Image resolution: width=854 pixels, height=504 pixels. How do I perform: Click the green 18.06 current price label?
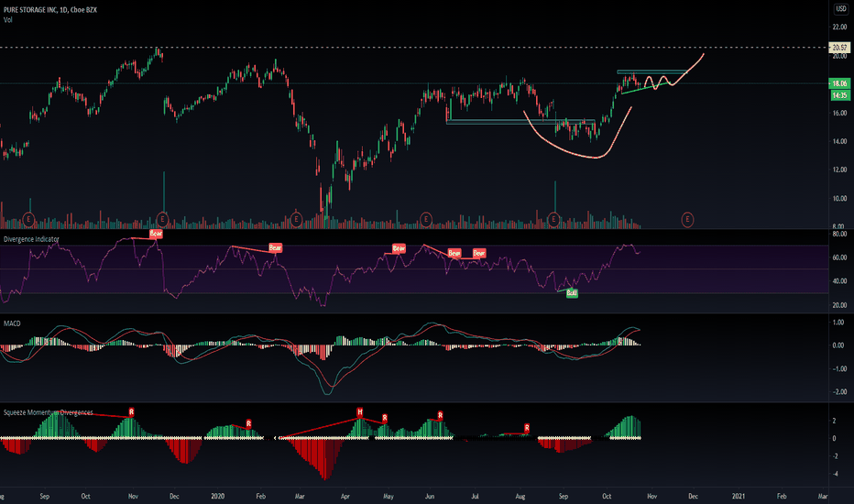(839, 83)
